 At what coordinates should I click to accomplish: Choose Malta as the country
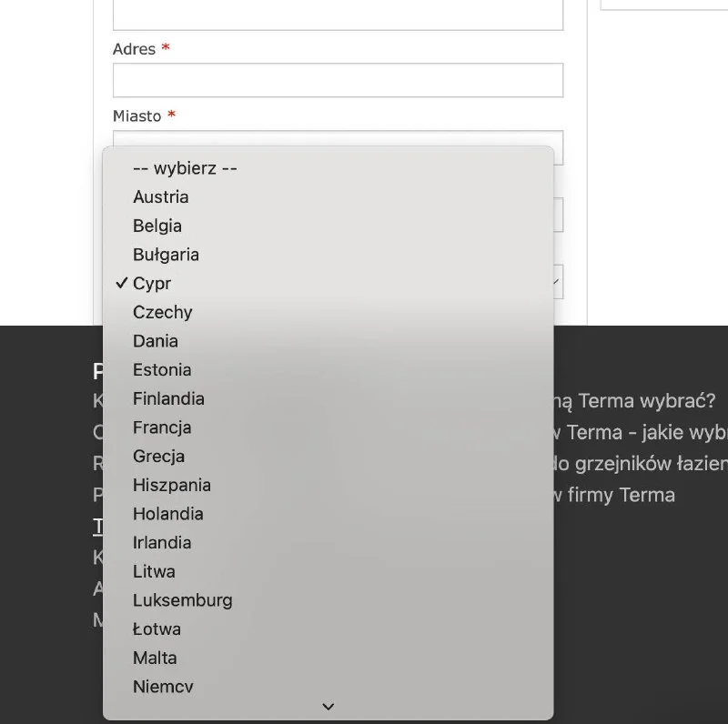155,659
